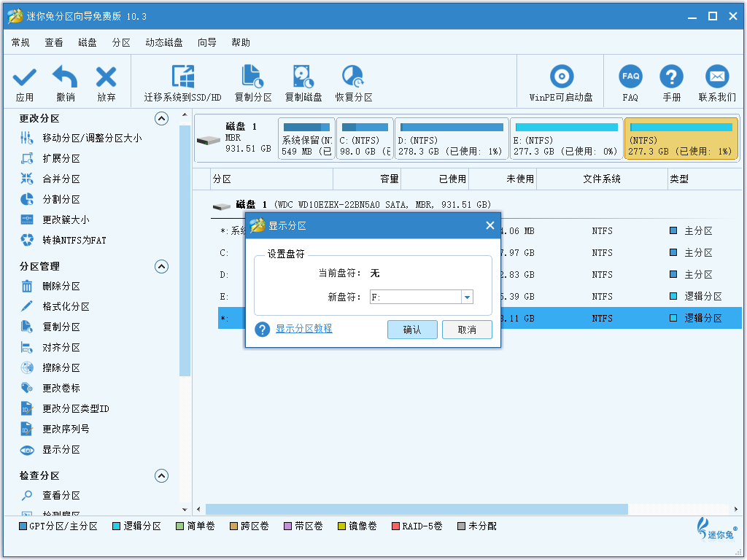Select the C: partition row in list

tap(479, 253)
